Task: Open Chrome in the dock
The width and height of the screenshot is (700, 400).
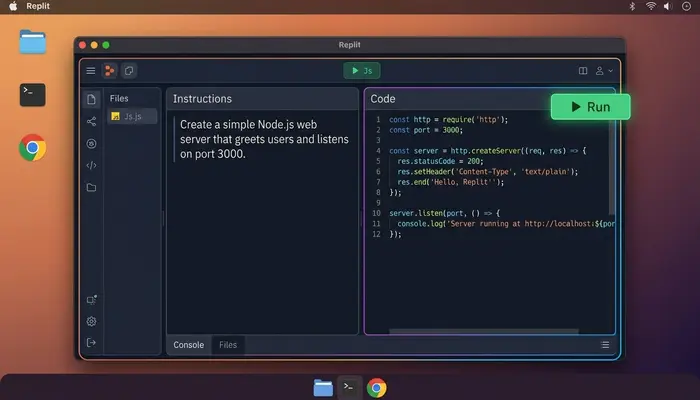Action: (376, 388)
